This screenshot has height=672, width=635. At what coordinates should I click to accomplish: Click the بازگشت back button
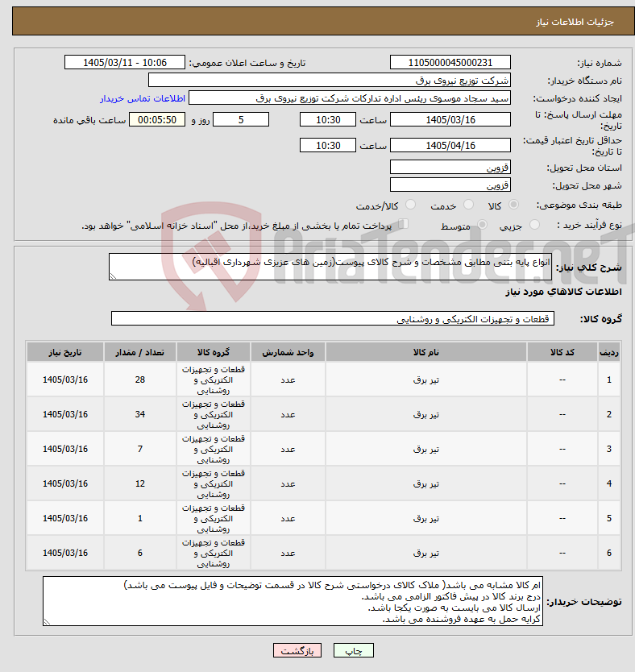point(297,650)
